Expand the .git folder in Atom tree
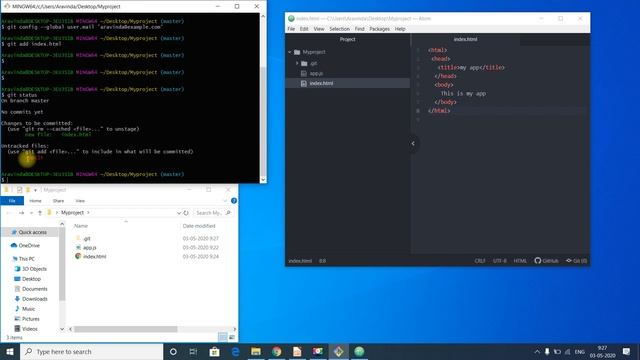 tap(297, 63)
